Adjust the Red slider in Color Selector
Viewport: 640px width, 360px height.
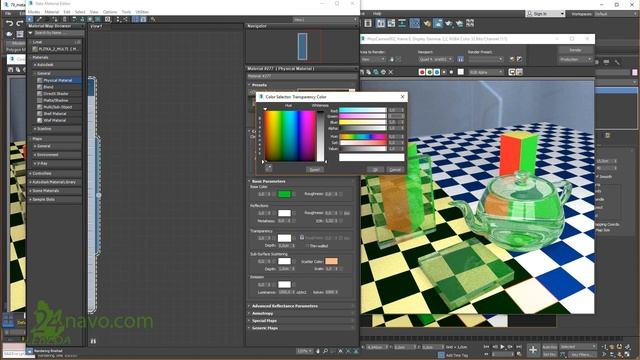(362, 110)
